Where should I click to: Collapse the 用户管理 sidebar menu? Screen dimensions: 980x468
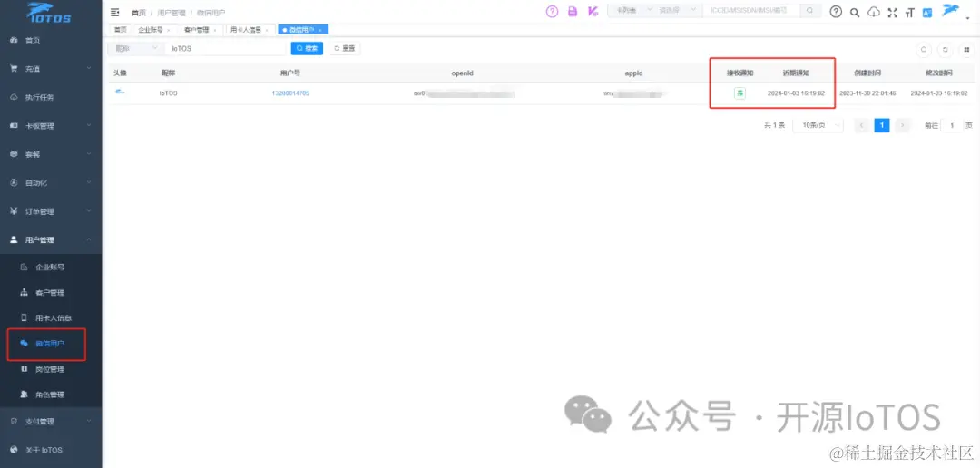[x=51, y=240]
